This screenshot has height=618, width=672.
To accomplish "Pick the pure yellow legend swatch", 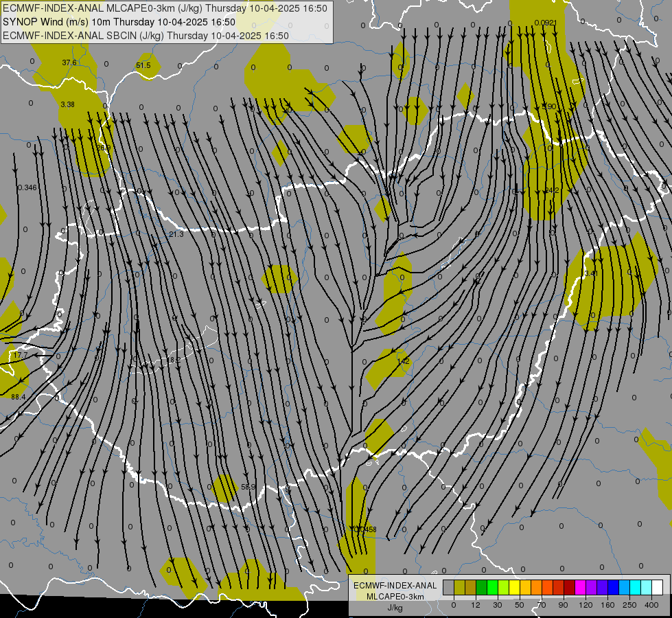I will 515,588.
